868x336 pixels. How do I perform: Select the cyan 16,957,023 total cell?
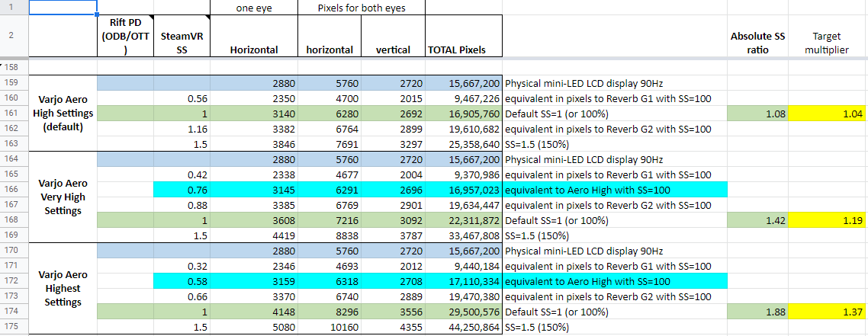463,190
